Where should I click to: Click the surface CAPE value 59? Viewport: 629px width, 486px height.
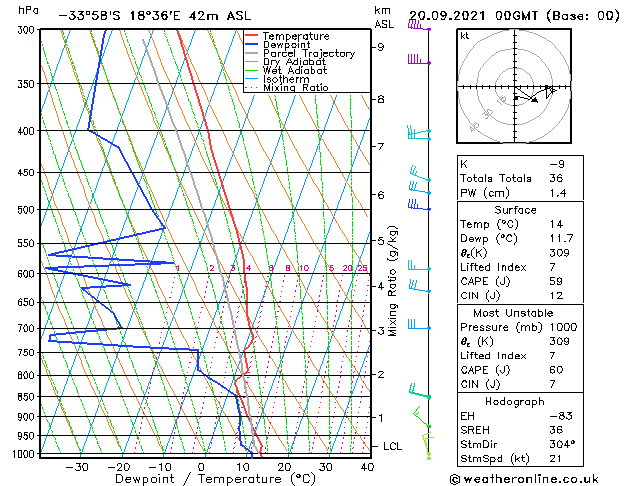556,281
